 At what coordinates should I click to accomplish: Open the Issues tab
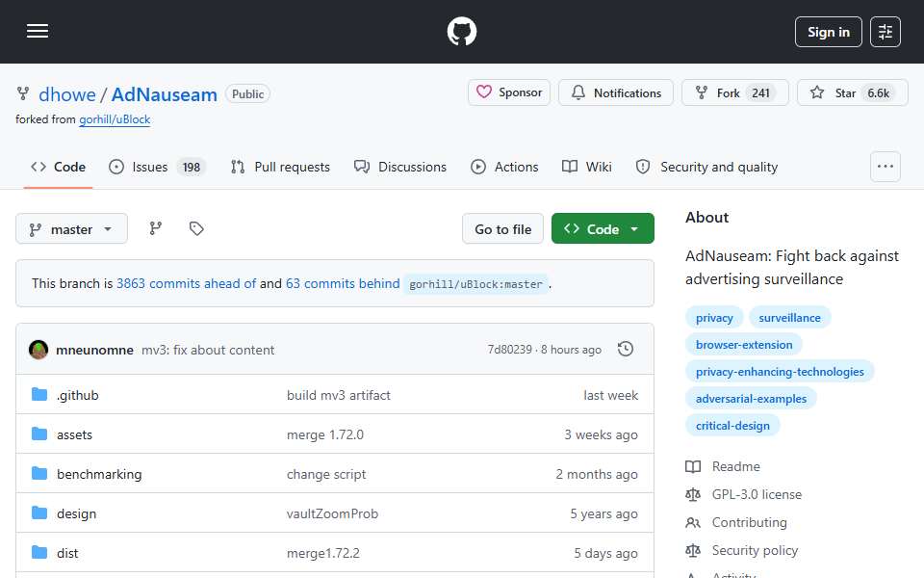point(157,167)
